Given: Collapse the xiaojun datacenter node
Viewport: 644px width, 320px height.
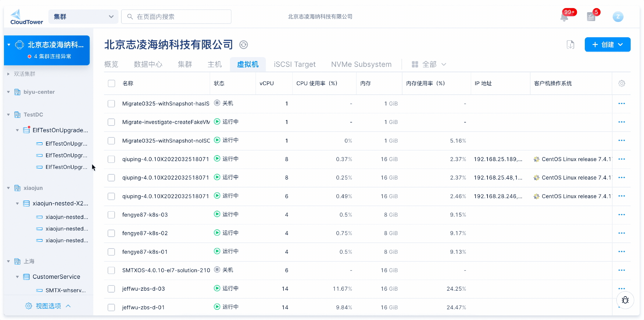Looking at the screenshot, I should coord(8,188).
